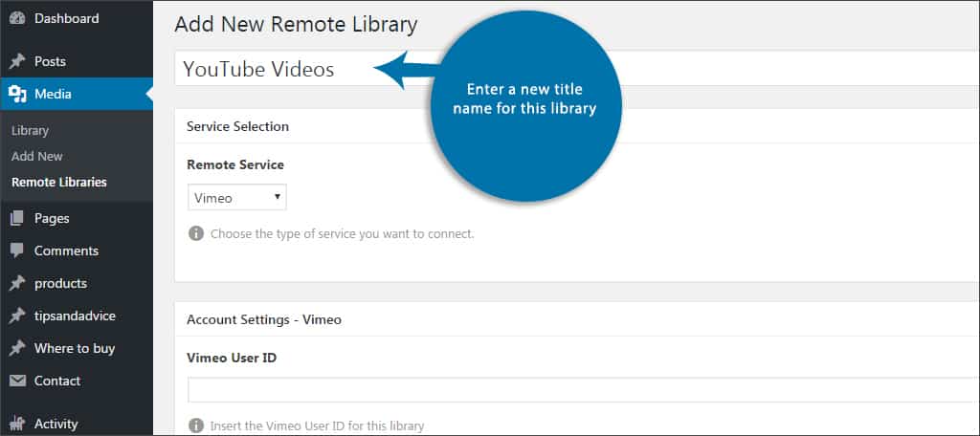
Task: Click the Posts pushpin icon
Action: [x=17, y=61]
